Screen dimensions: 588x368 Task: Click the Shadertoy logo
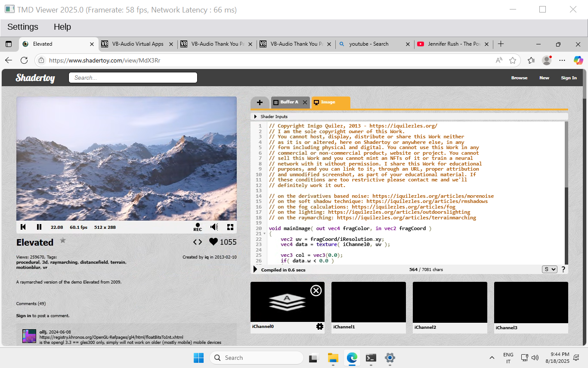(35, 78)
